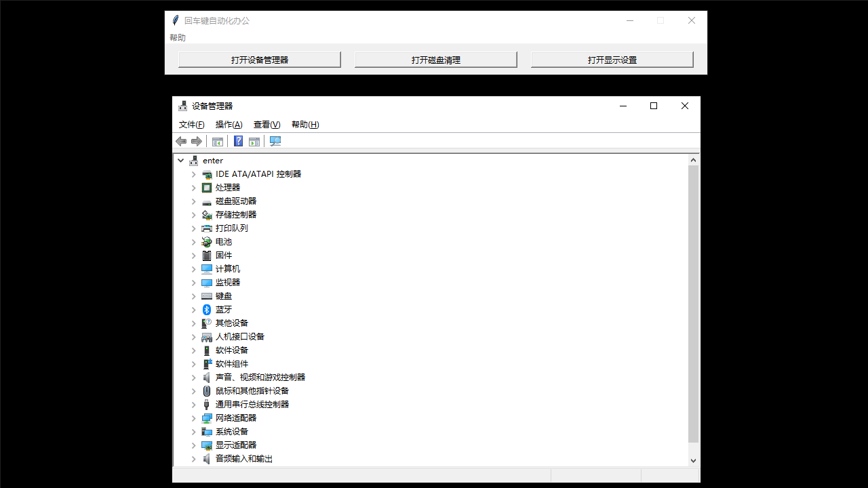
Task: Click the Show/Hide console tree toolbar icon
Action: (x=218, y=141)
